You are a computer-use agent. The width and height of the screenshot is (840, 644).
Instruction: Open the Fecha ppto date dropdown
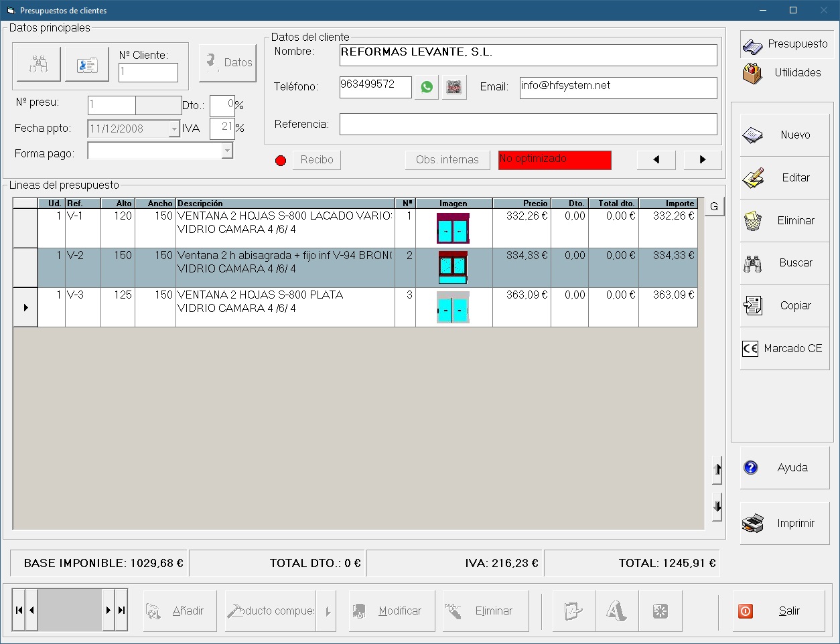tap(174, 129)
